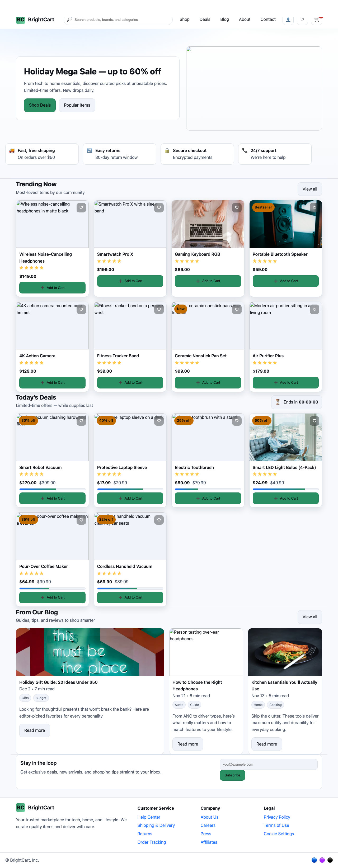Open the Deals menu item
Screen dimensions: 338x868
pos(205,19)
